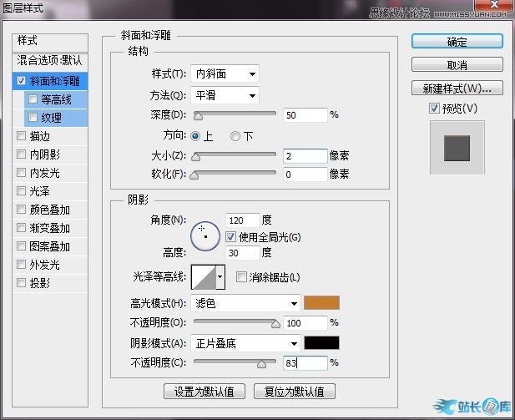Click the black shadow color swatch
The width and height of the screenshot is (515, 420).
322,343
